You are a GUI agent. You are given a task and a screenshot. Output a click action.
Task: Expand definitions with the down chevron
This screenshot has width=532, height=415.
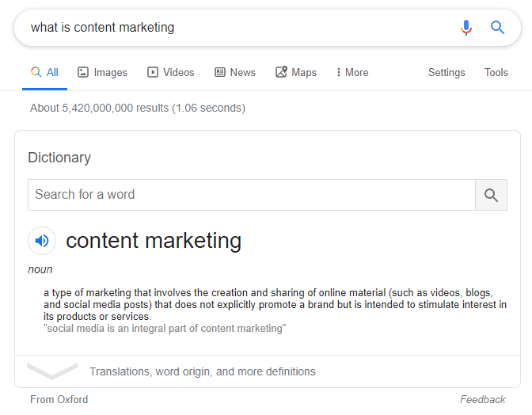click(x=52, y=371)
